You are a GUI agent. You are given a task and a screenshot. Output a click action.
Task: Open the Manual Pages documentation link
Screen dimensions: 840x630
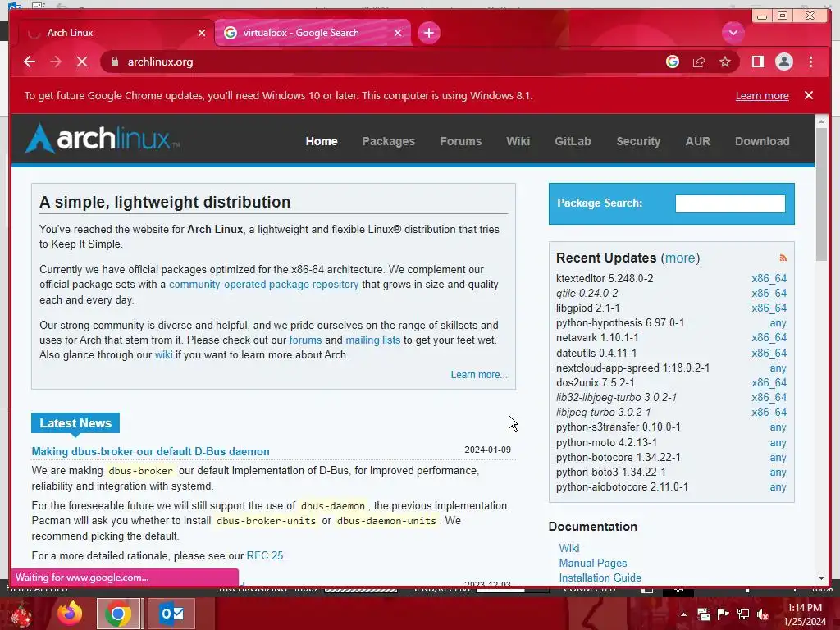pyautogui.click(x=592, y=563)
